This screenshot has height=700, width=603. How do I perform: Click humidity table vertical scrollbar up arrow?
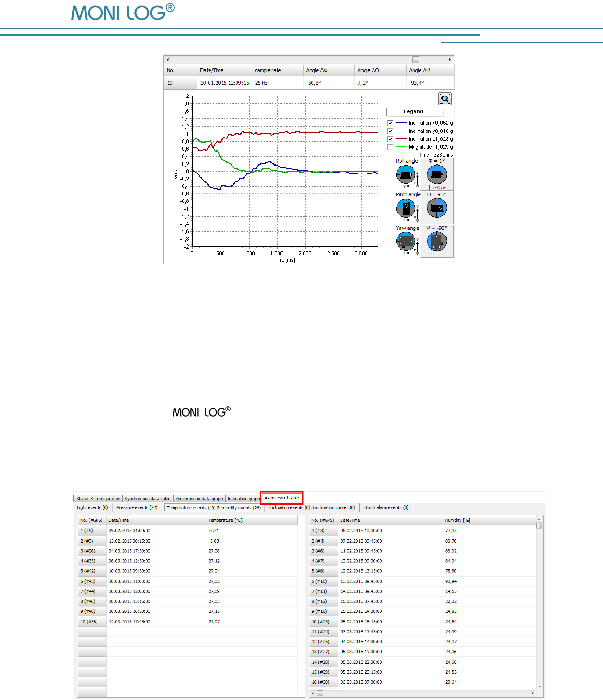point(539,519)
